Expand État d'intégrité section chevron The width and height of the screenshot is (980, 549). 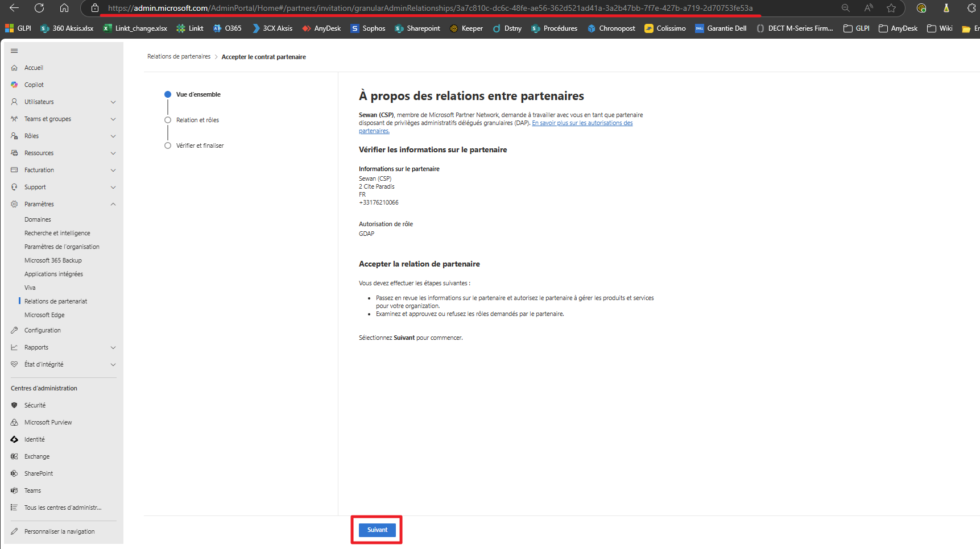(113, 364)
